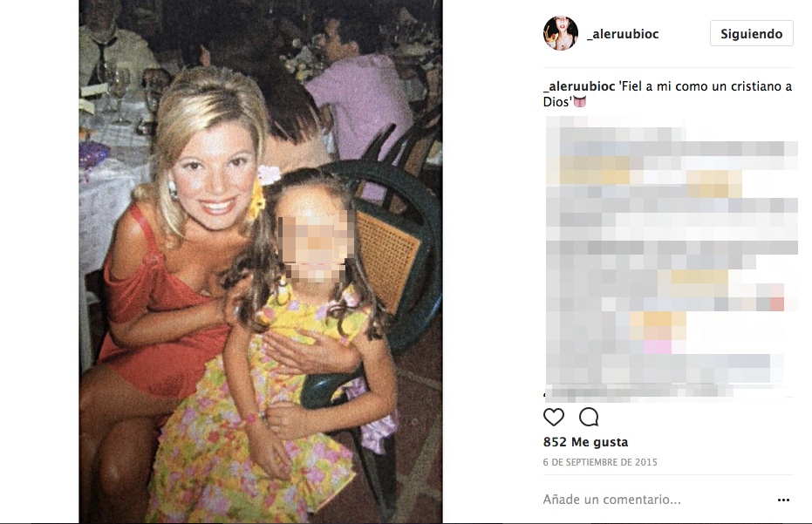Open the three-dot more options menu
This screenshot has height=524, width=812.
pos(783,500)
